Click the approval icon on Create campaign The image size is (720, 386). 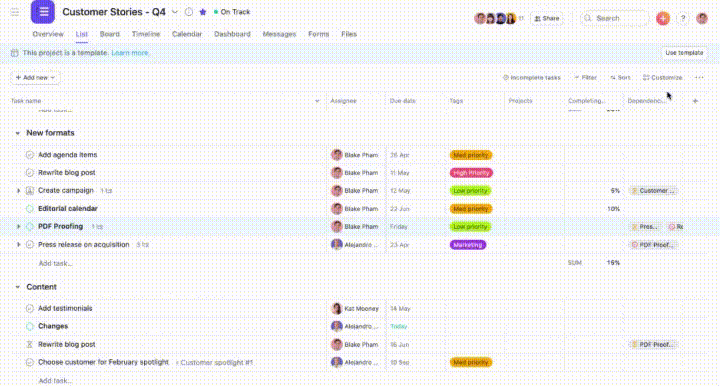point(29,190)
